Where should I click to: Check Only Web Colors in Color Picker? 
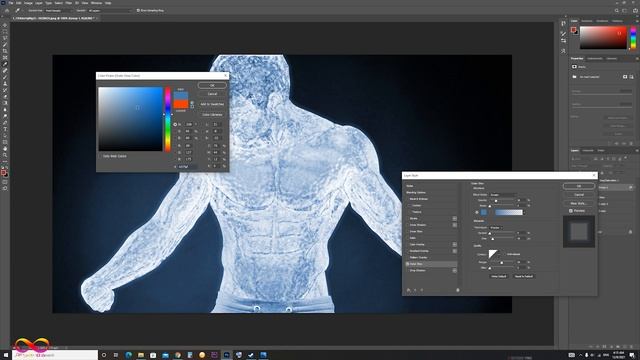(100, 156)
